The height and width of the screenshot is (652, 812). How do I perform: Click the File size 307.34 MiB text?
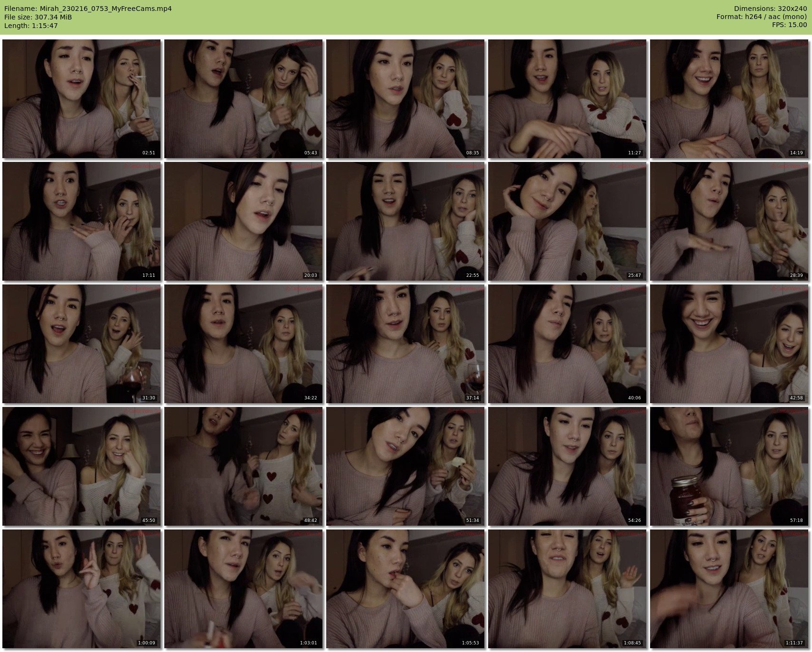pos(38,17)
